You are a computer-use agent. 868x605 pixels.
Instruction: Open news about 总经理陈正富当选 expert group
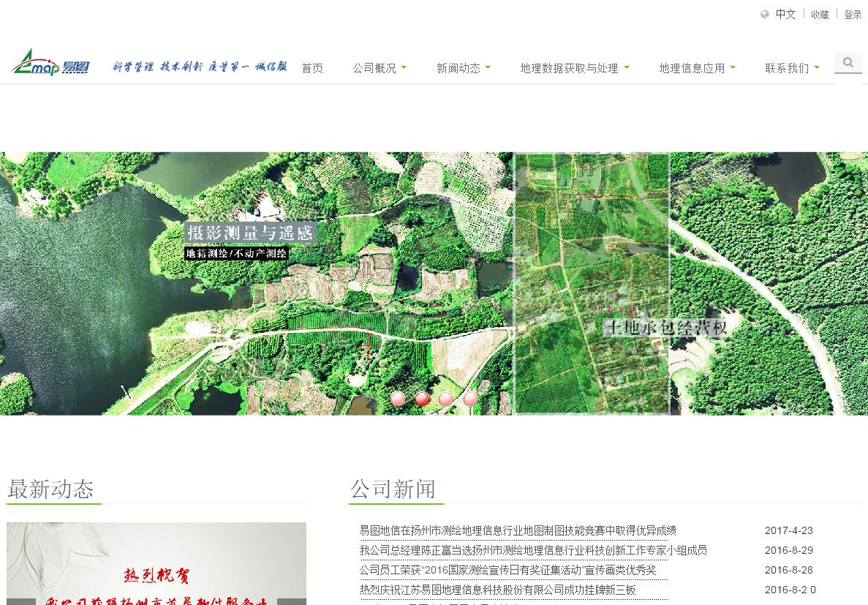[x=533, y=550]
